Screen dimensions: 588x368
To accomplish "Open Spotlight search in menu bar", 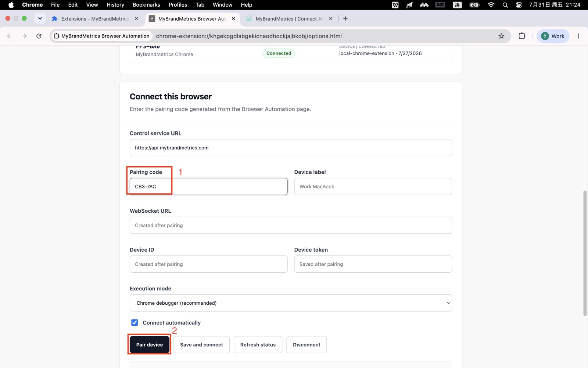I will pos(505,5).
